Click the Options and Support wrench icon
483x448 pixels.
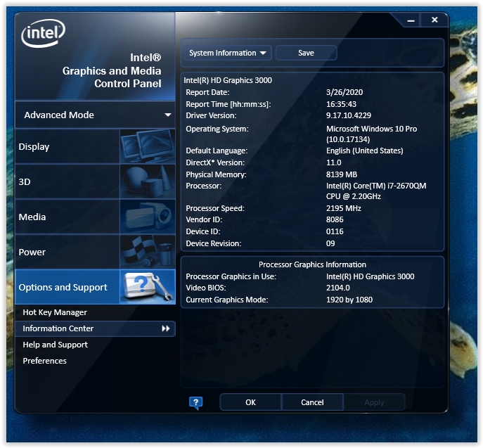point(148,287)
